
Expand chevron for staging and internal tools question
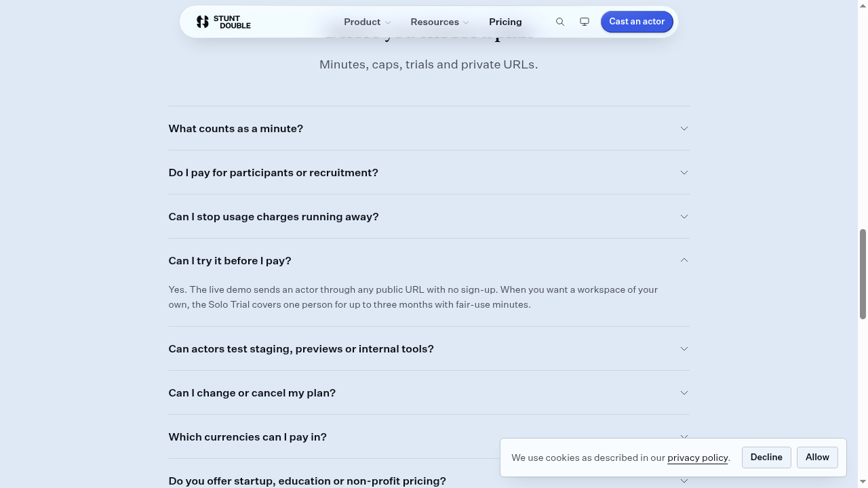pyautogui.click(x=684, y=348)
